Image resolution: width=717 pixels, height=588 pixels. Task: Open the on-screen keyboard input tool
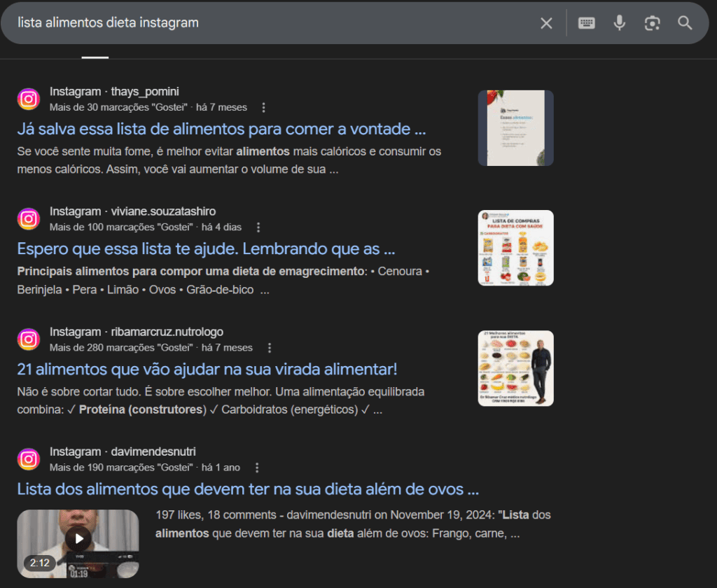coord(586,23)
